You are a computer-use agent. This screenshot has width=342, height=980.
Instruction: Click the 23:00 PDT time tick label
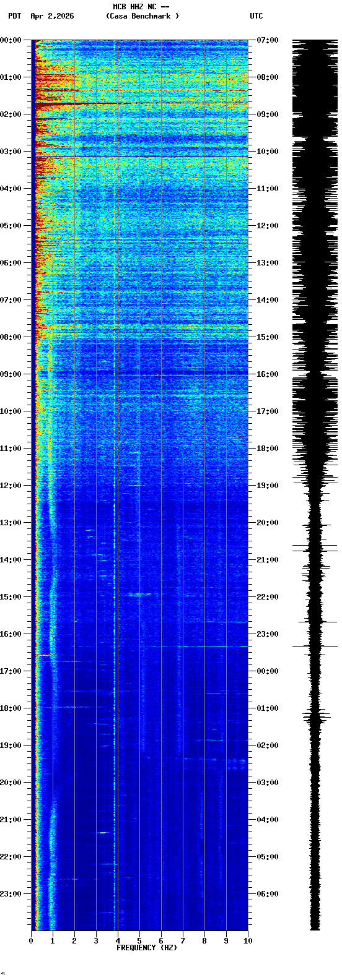[11, 894]
